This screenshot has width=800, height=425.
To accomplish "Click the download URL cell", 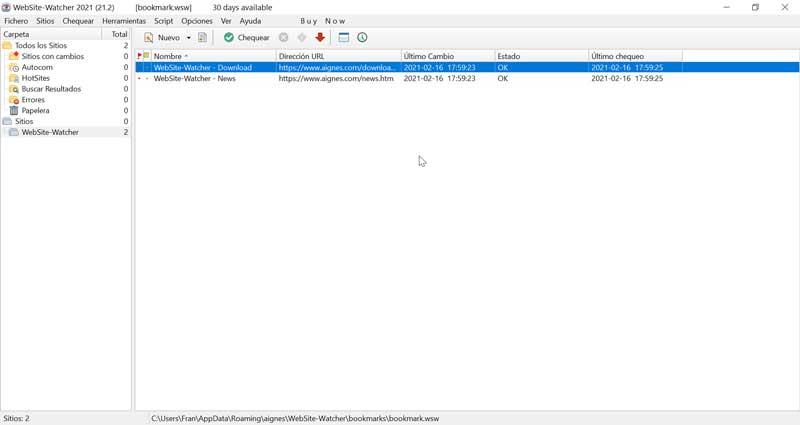I will (x=337, y=67).
